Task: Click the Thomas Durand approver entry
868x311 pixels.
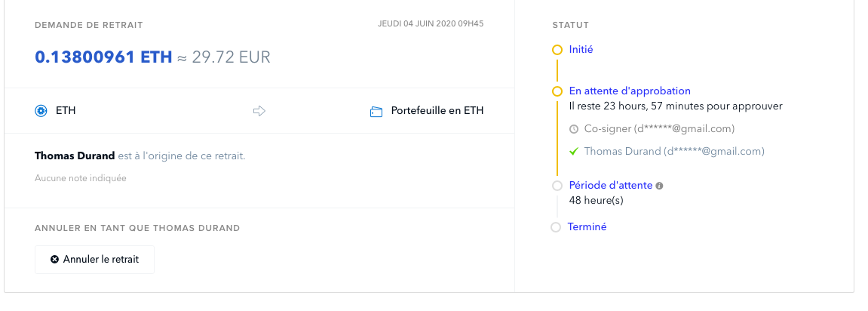Action: pyautogui.click(x=674, y=151)
